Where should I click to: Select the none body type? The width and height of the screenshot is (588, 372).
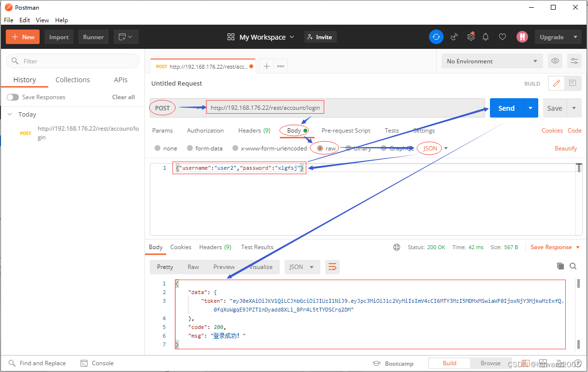click(166, 149)
